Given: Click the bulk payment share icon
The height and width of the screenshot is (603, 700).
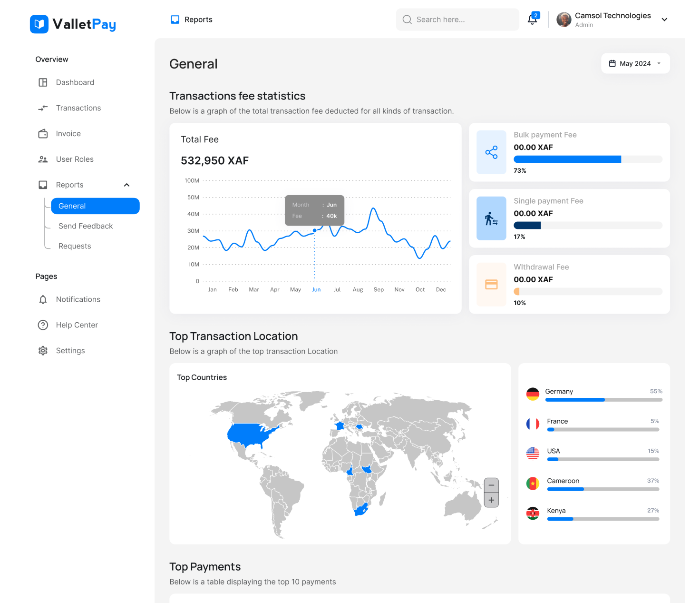Looking at the screenshot, I should pos(491,152).
